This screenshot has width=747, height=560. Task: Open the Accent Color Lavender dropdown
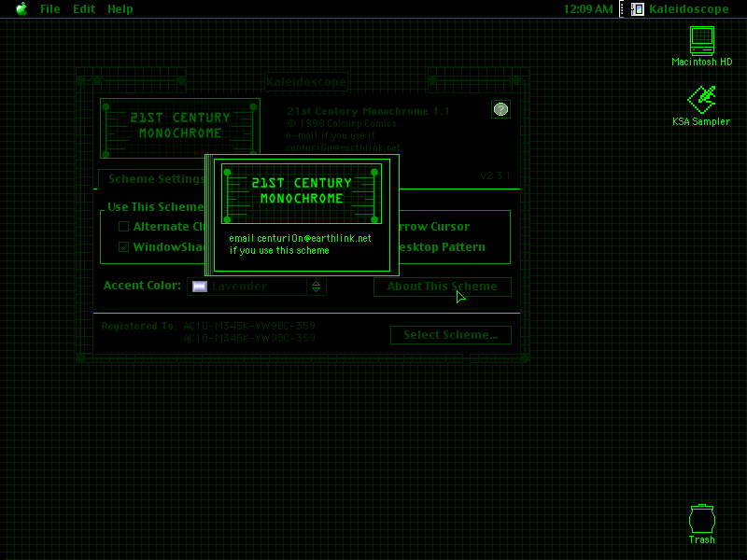(x=257, y=287)
